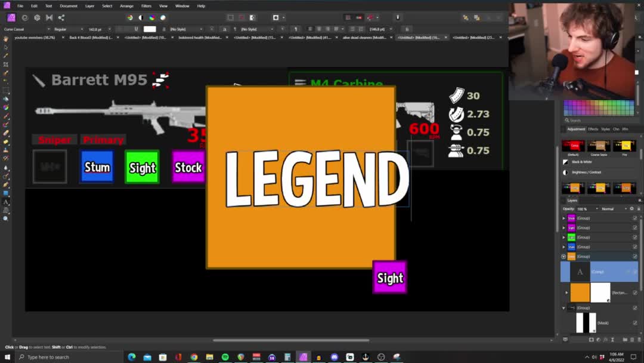Select the Black & White adjustment
Screen dimensions: 644x363
(x=581, y=162)
